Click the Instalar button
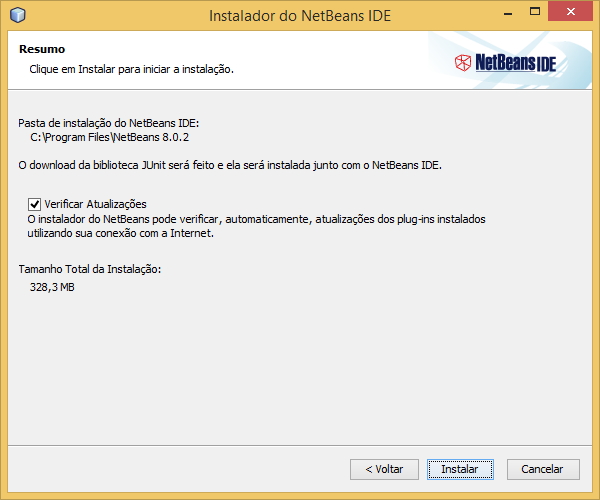Viewport: 600px width, 500px height. click(460, 469)
